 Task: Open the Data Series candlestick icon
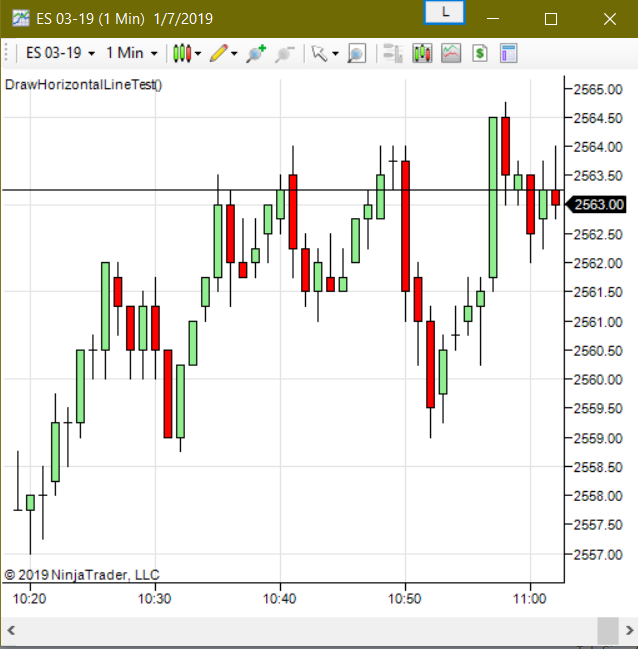click(x=422, y=53)
